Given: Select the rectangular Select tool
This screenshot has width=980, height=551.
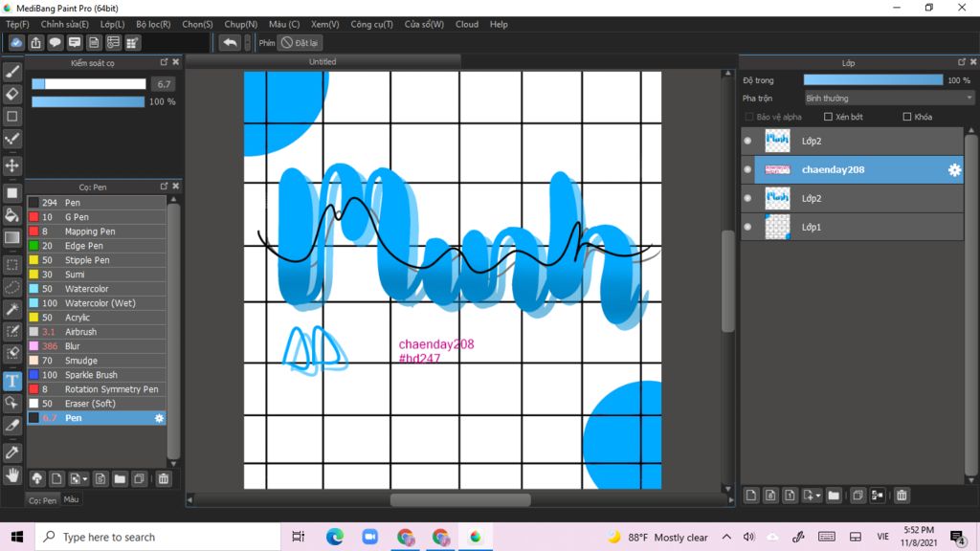Looking at the screenshot, I should pos(11,265).
